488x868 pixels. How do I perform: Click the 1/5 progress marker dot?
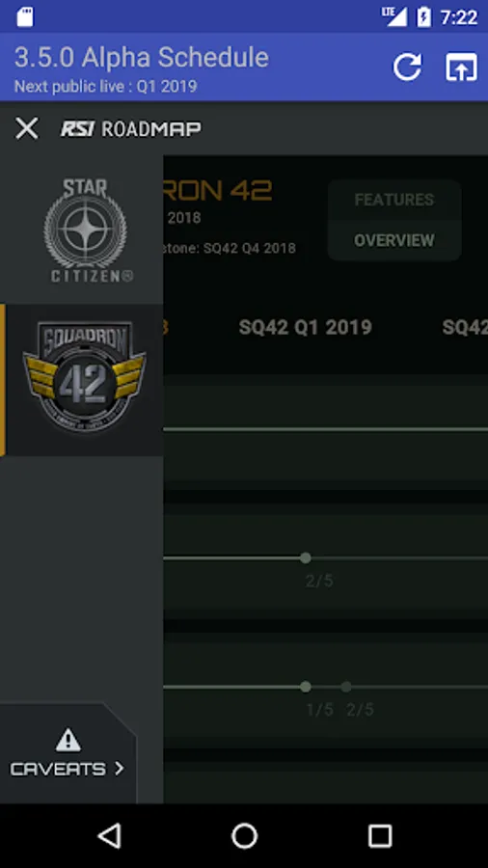(306, 687)
